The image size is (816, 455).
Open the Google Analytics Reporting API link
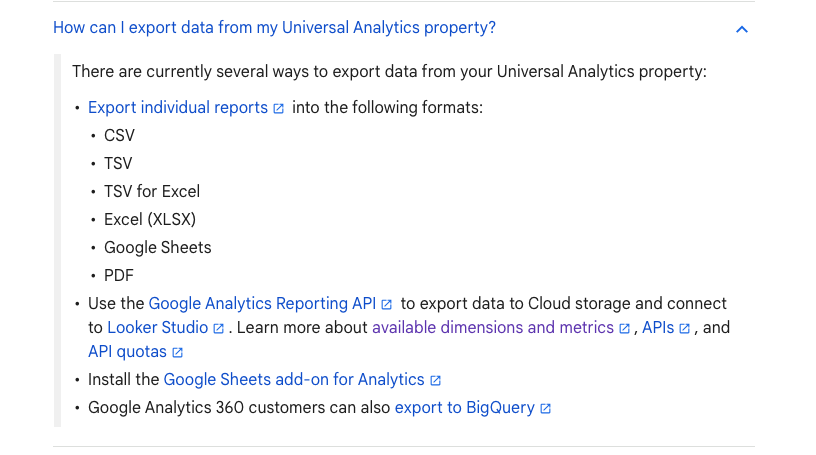pos(262,304)
